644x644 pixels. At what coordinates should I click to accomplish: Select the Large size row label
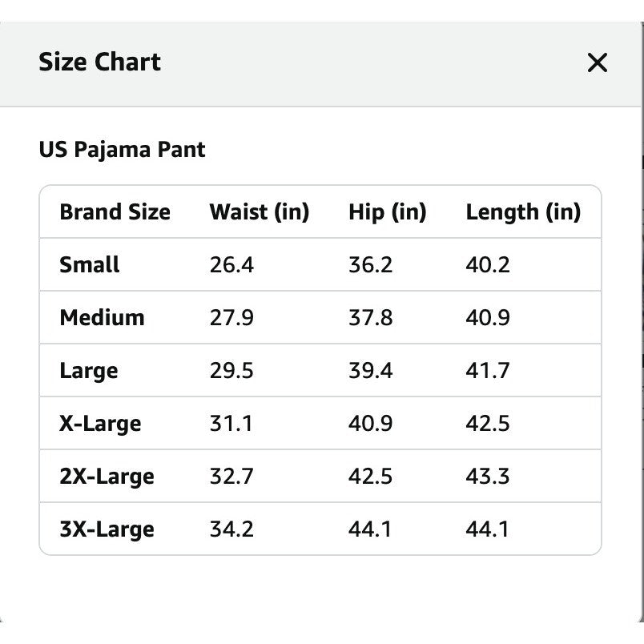[x=89, y=372]
